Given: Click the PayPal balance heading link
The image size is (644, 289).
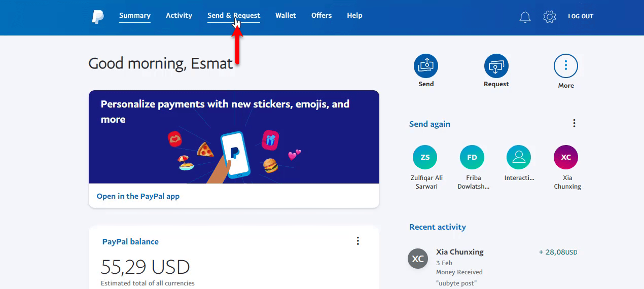Looking at the screenshot, I should tap(130, 242).
